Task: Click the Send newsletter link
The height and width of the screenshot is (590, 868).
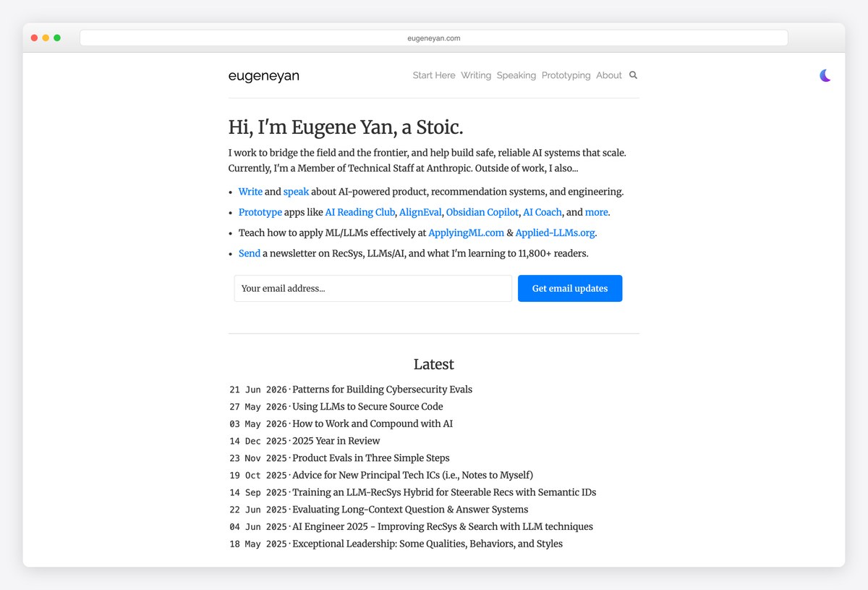Action: 250,253
